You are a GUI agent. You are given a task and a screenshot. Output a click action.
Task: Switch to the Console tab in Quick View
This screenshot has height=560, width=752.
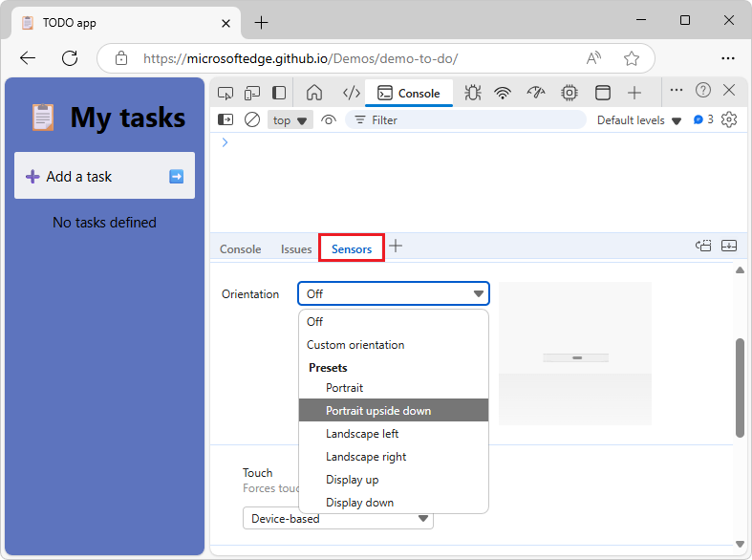240,248
